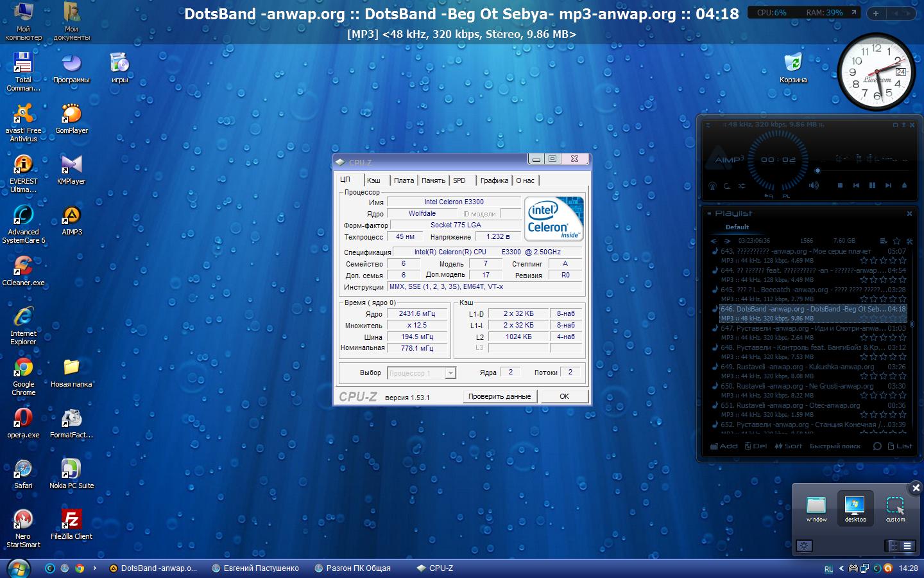This screenshot has height=578, width=924.
Task: Skip to the next track in AIMP
Action: [888, 185]
